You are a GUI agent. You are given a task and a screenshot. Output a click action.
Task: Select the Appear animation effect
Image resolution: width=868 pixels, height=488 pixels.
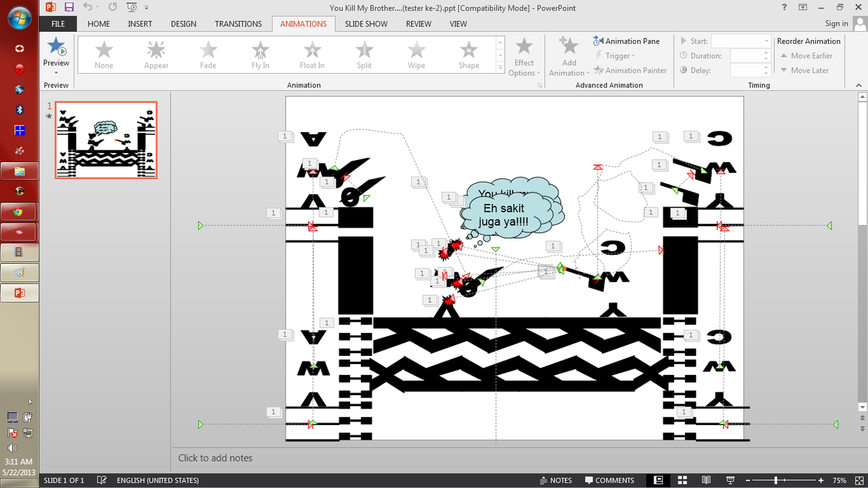pyautogui.click(x=156, y=54)
